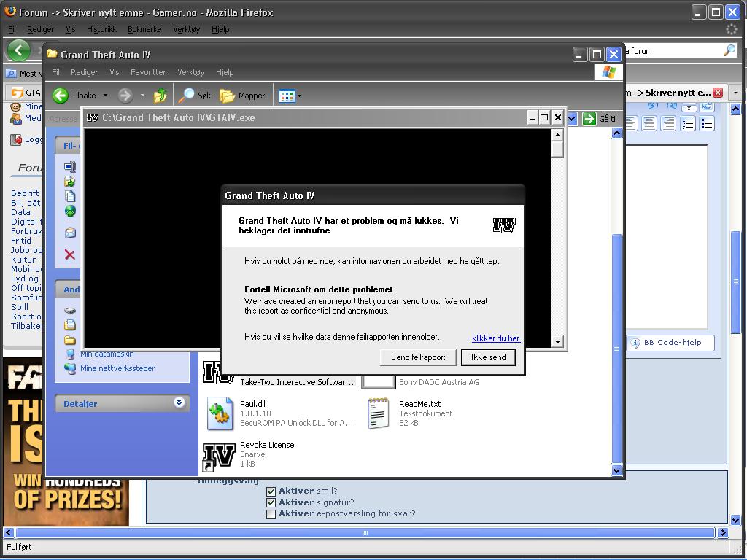Click Tilbake back arrow in Explorer window
Viewport: 747px width, 560px height.
click(x=61, y=96)
